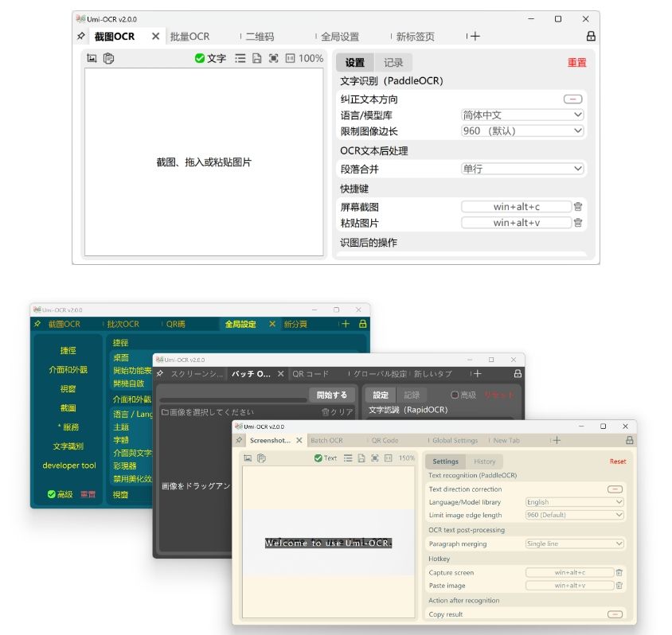
Task: Click the 粘贴图片 hotkey field showing win+alt+v
Action: coord(516,223)
